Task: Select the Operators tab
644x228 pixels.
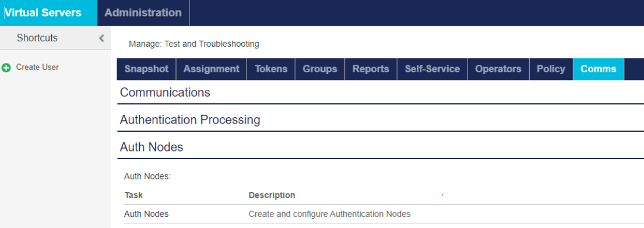Action: (498, 69)
